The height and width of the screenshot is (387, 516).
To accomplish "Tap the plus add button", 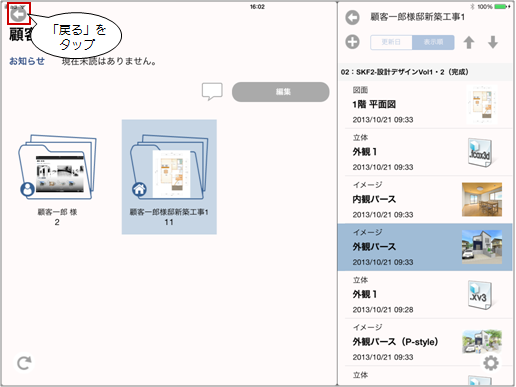I will click(x=352, y=42).
